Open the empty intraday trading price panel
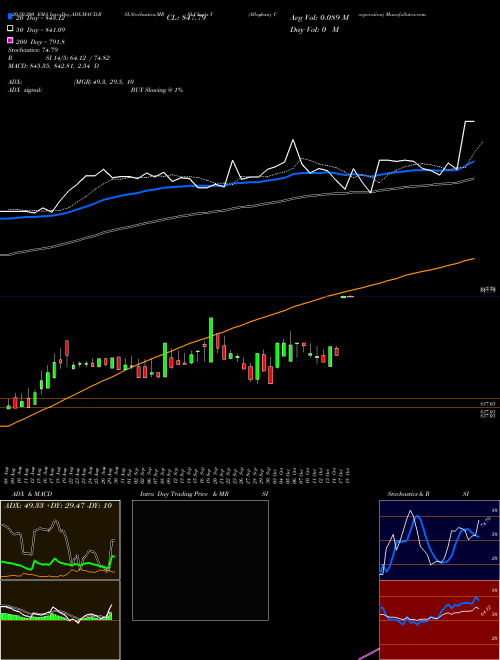Screen dimensions: 500x660 [x=200, y=560]
